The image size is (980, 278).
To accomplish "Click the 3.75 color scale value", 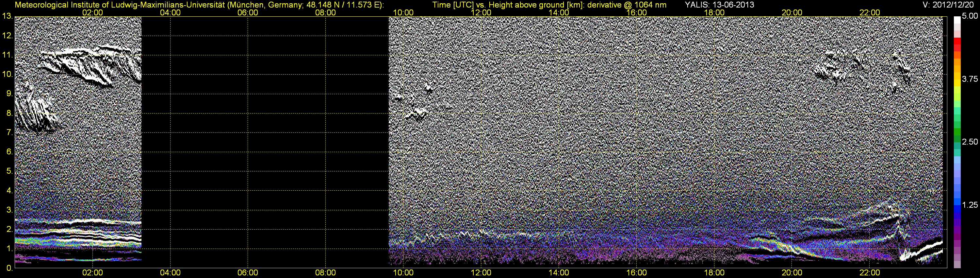I will tap(970, 79).
